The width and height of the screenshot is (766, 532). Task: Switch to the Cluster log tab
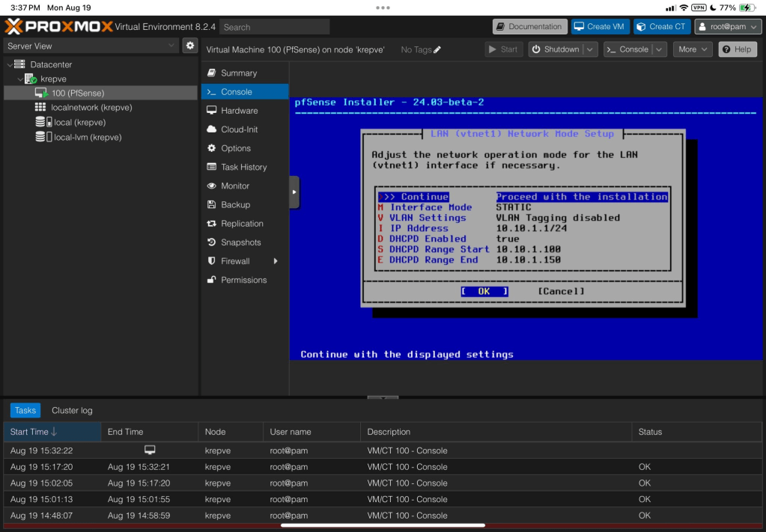[72, 411]
